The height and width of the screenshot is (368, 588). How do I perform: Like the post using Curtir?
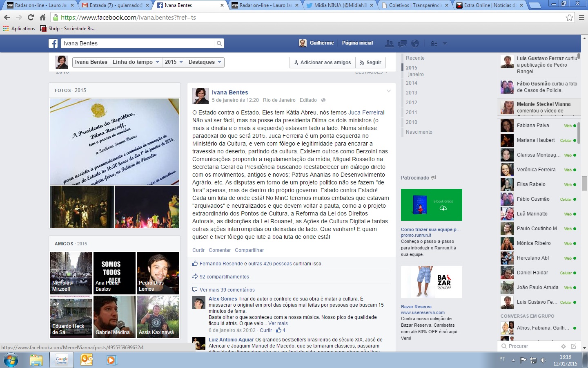[x=198, y=250]
